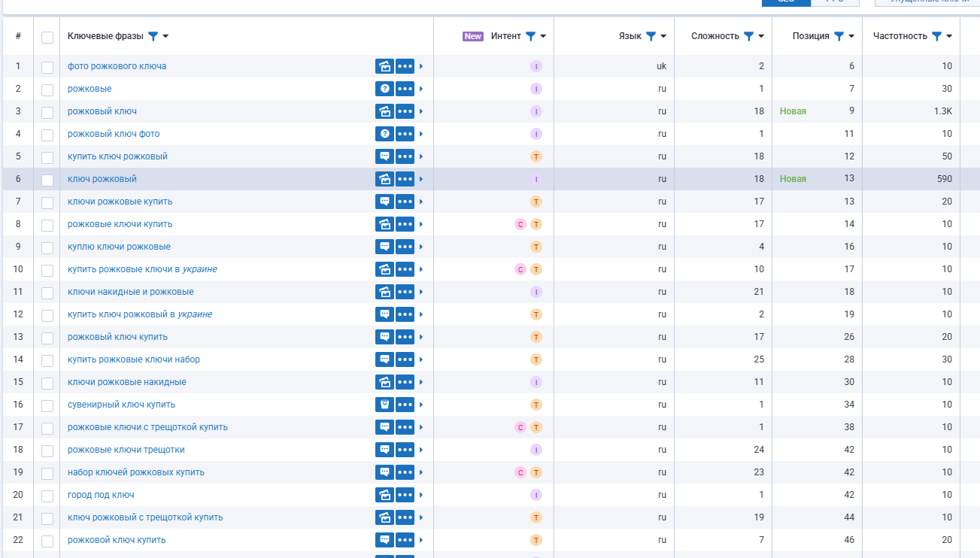Select checkbox for 'фото рожкового ключа' row

pos(47,67)
